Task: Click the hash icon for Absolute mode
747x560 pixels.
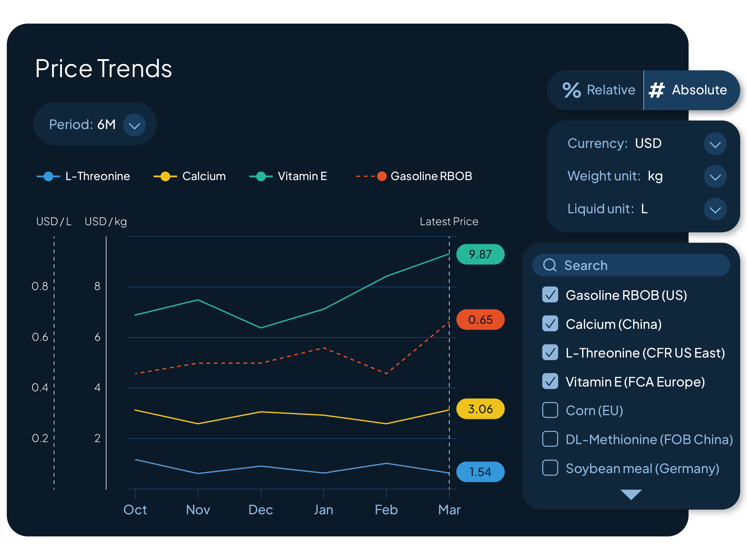Action: click(x=656, y=90)
